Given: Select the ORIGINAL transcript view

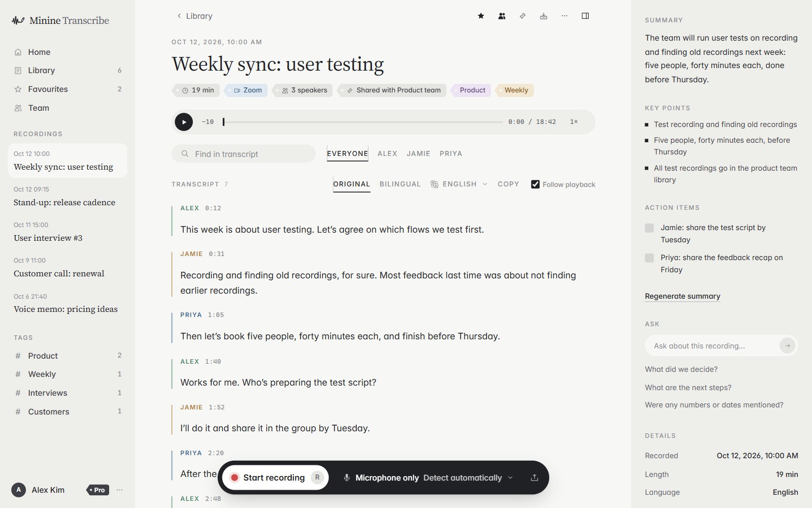Looking at the screenshot, I should click(351, 184).
